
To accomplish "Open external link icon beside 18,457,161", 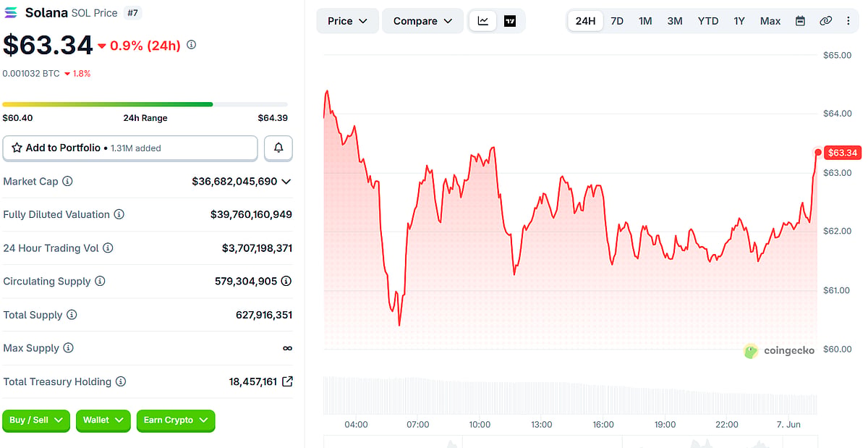I will (287, 381).
